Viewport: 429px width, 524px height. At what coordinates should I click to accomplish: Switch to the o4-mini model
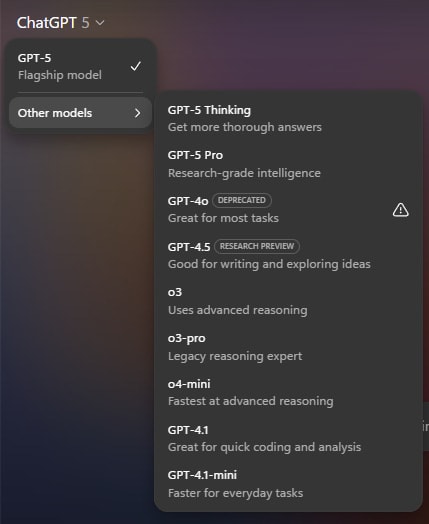click(x=288, y=392)
